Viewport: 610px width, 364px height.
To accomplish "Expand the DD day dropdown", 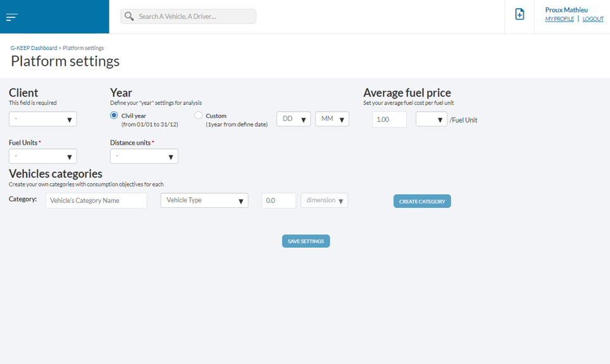I will pos(294,119).
